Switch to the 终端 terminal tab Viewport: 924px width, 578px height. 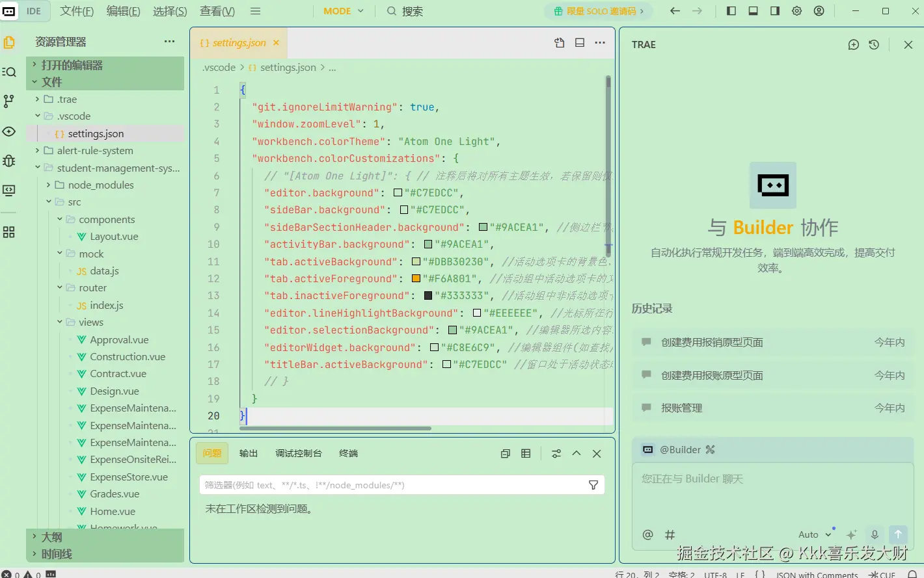(349, 454)
